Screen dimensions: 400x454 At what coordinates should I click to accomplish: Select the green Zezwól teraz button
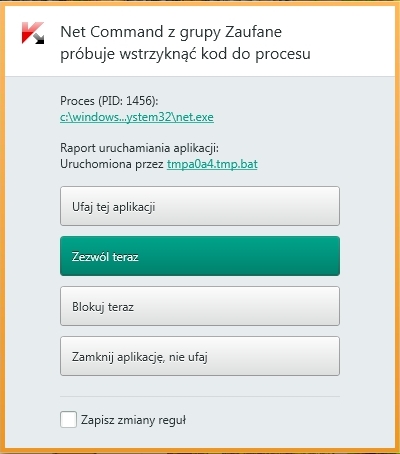[200, 256]
